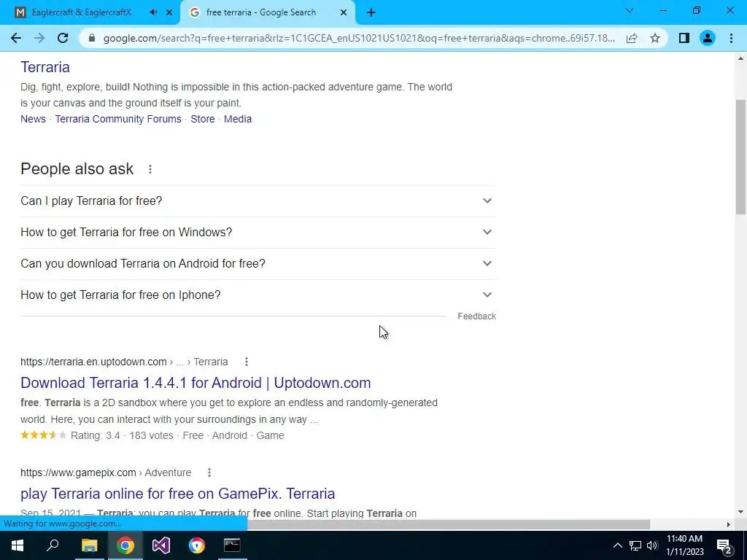Open the notification center icon
This screenshot has width=747, height=560.
click(724, 547)
